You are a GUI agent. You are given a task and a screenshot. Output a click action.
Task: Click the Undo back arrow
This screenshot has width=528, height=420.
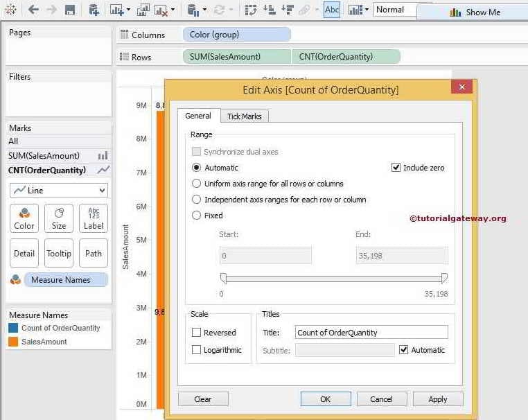pyautogui.click(x=33, y=10)
